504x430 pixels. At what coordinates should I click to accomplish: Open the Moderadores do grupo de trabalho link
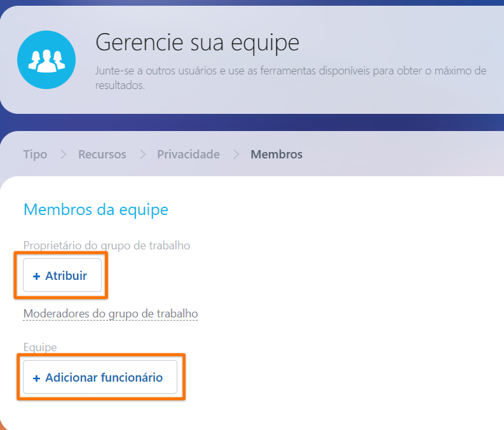[111, 314]
